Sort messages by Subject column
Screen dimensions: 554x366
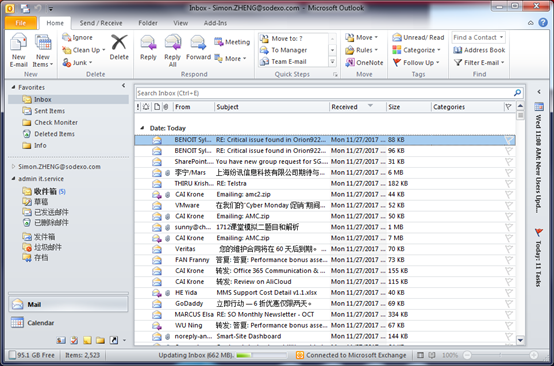click(271, 107)
